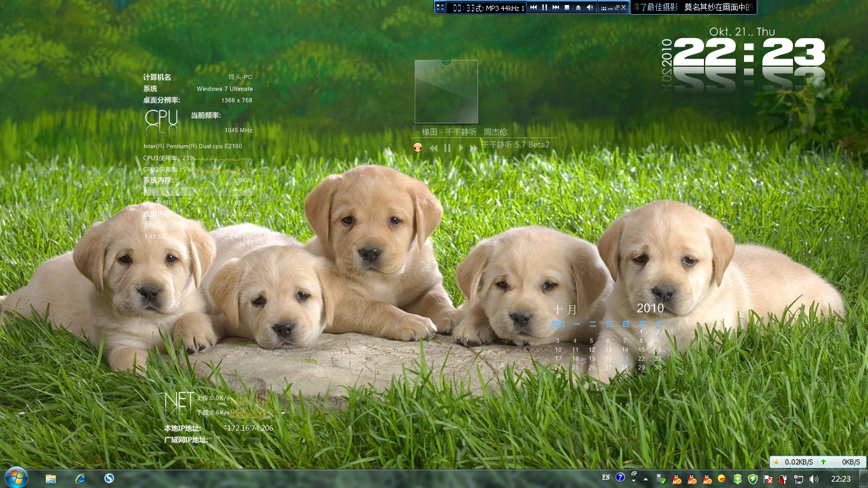Open Action Center flag tray icon
The width and height of the screenshot is (868, 488).
click(768, 479)
